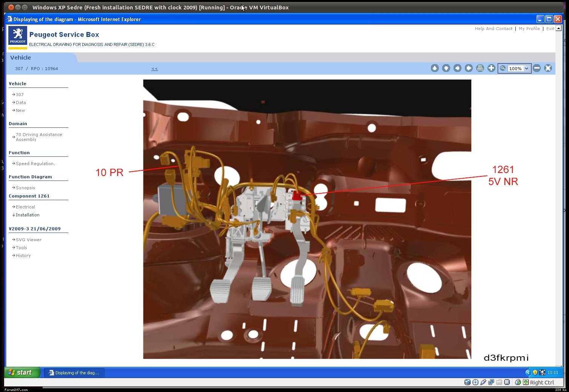569x392 pixels.
Task: Pan the diagram down with the down-arrow icon
Action: pyautogui.click(x=446, y=68)
